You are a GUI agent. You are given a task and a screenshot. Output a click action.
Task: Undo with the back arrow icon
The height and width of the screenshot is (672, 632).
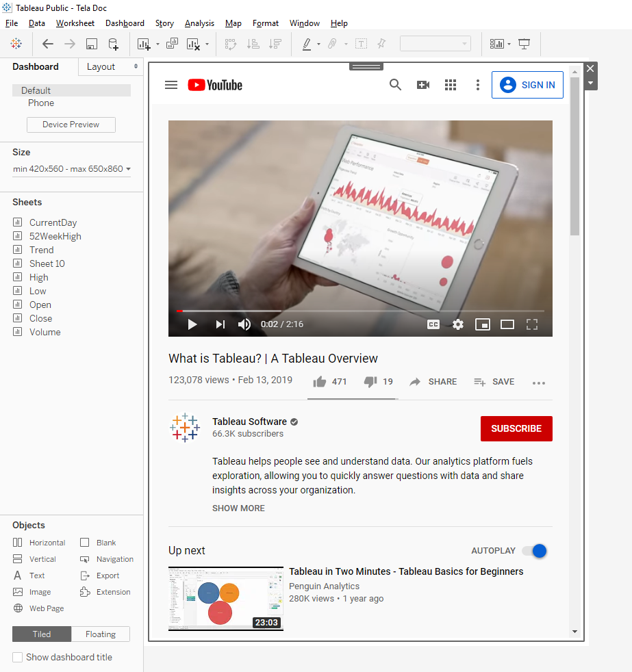point(48,44)
